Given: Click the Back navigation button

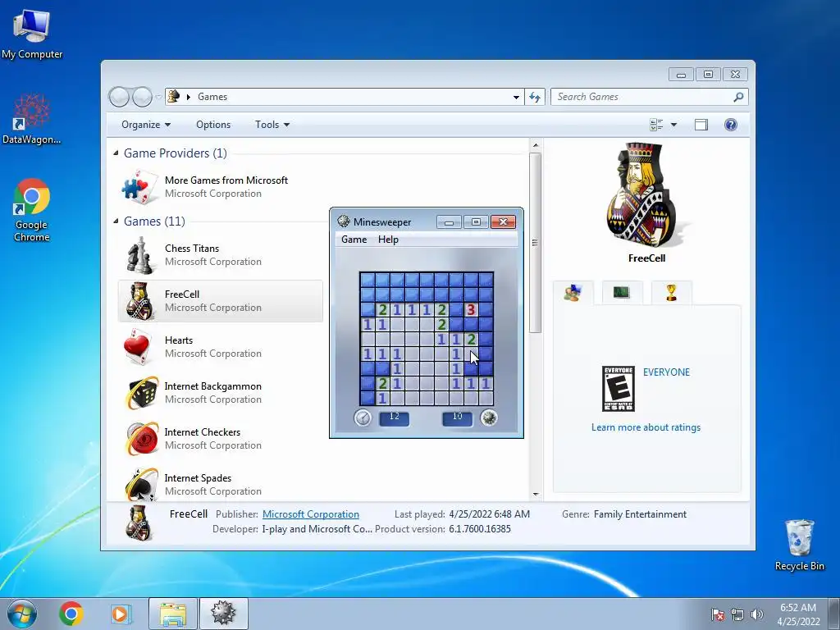Looking at the screenshot, I should pyautogui.click(x=119, y=97).
